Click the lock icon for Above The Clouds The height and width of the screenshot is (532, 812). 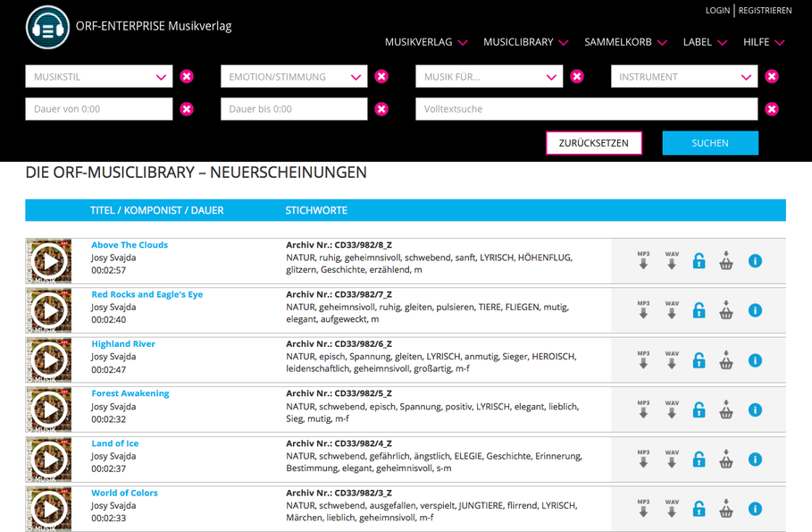(699, 261)
